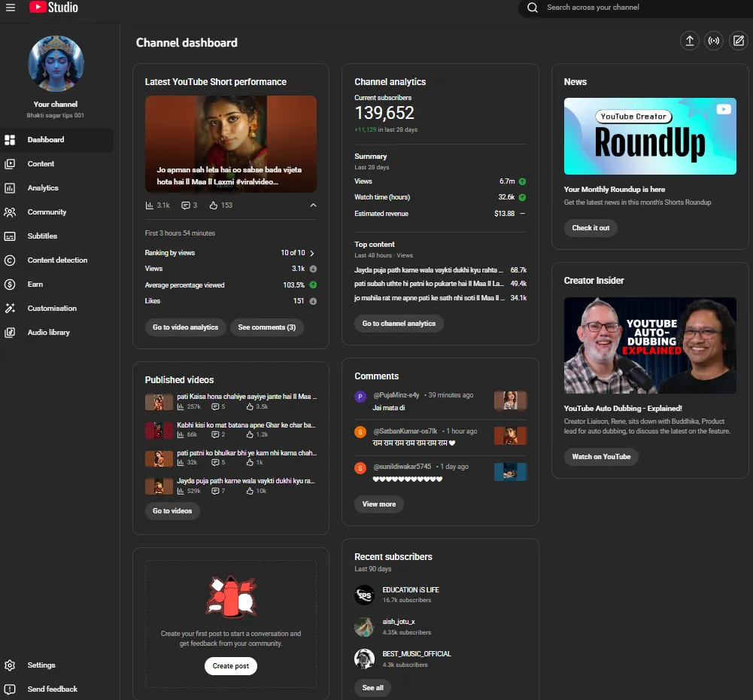Click the channel profile avatar

(x=56, y=63)
